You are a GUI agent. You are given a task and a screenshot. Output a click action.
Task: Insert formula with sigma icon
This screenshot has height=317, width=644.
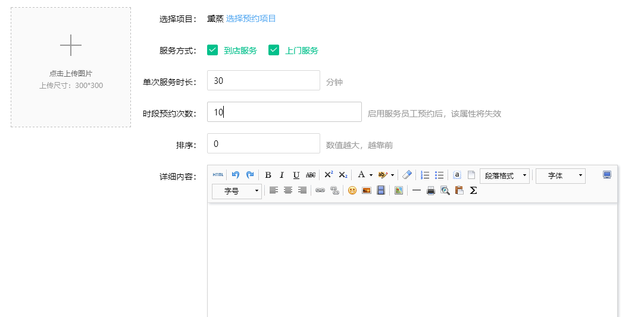[473, 190]
